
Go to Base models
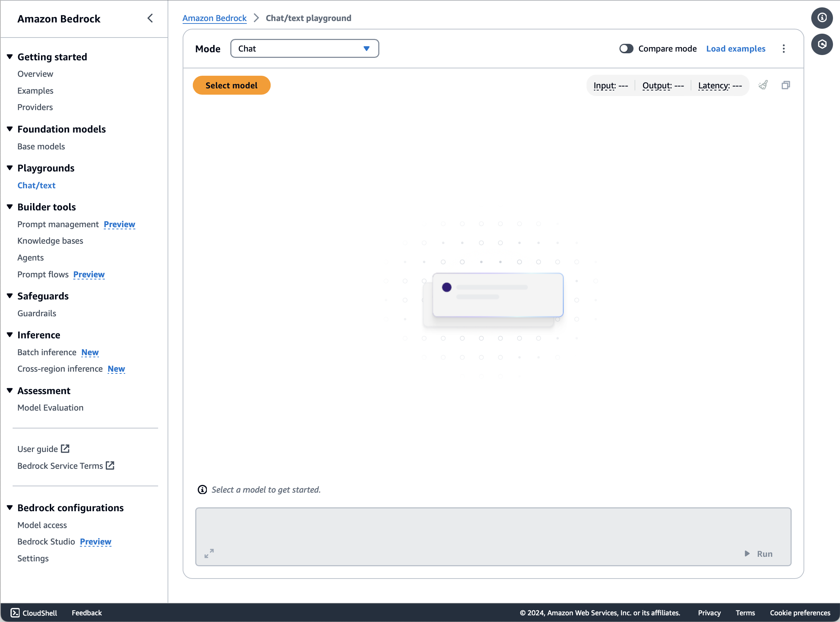coord(41,147)
